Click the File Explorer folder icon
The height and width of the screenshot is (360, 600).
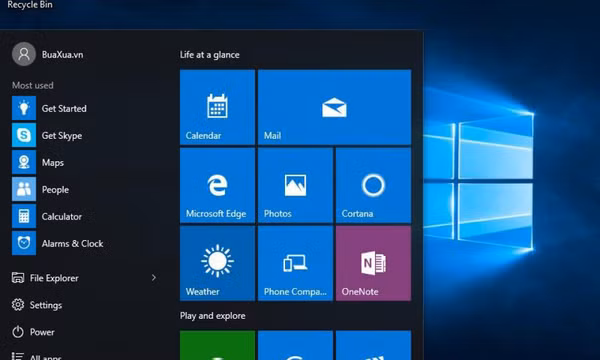pyautogui.click(x=18, y=278)
